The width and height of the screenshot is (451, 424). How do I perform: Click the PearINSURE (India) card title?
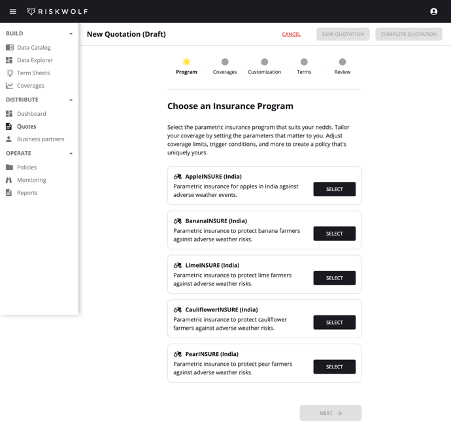click(212, 354)
